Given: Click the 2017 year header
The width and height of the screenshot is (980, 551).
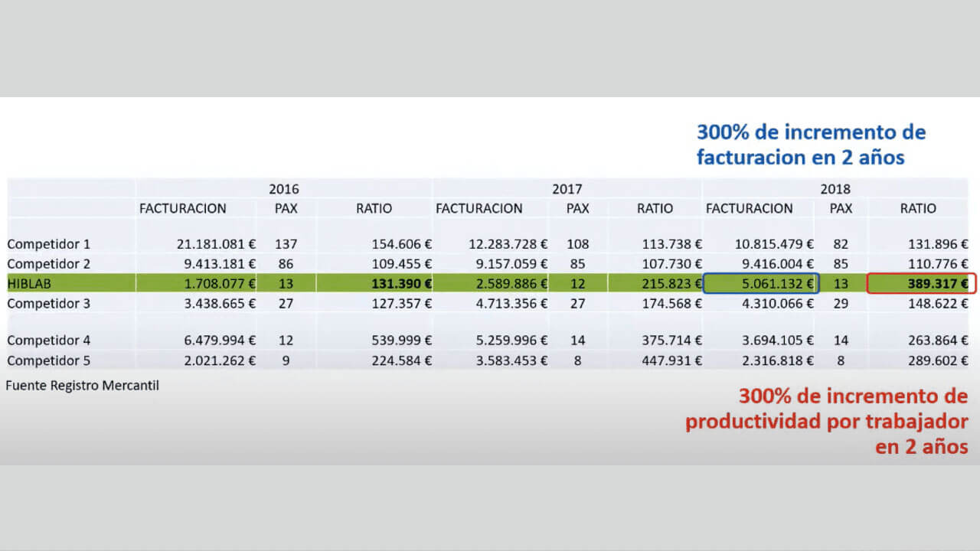Looking at the screenshot, I should (x=567, y=189).
